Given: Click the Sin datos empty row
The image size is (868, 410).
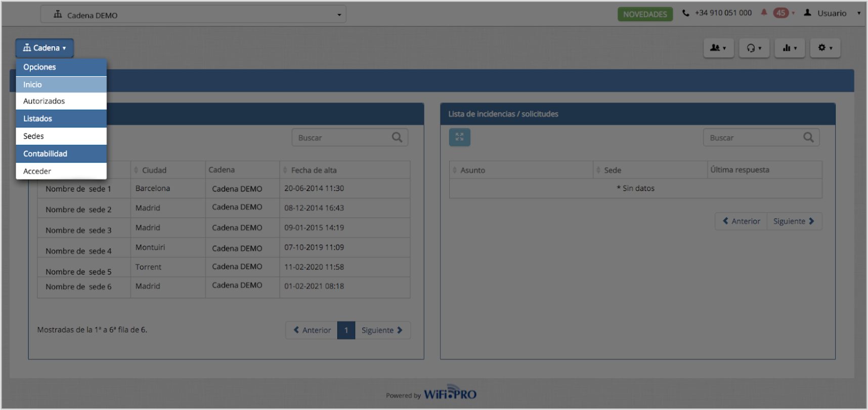Looking at the screenshot, I should [636, 188].
